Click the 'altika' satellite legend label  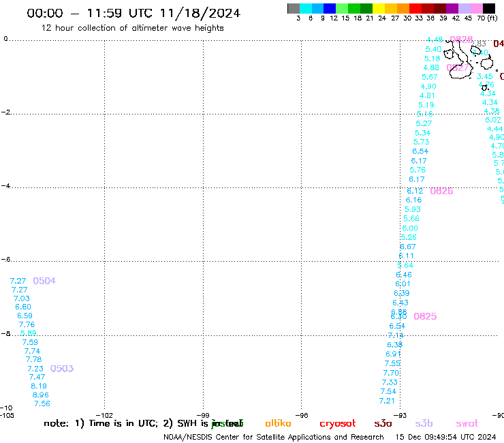coord(278,423)
